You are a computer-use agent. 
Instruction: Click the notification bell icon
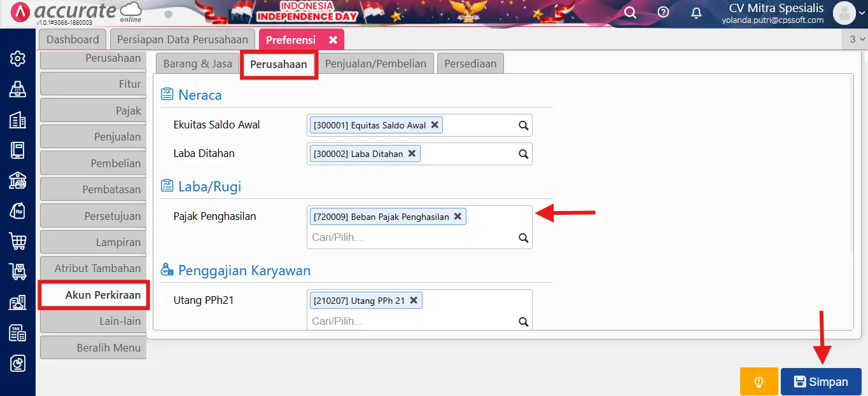click(x=696, y=13)
